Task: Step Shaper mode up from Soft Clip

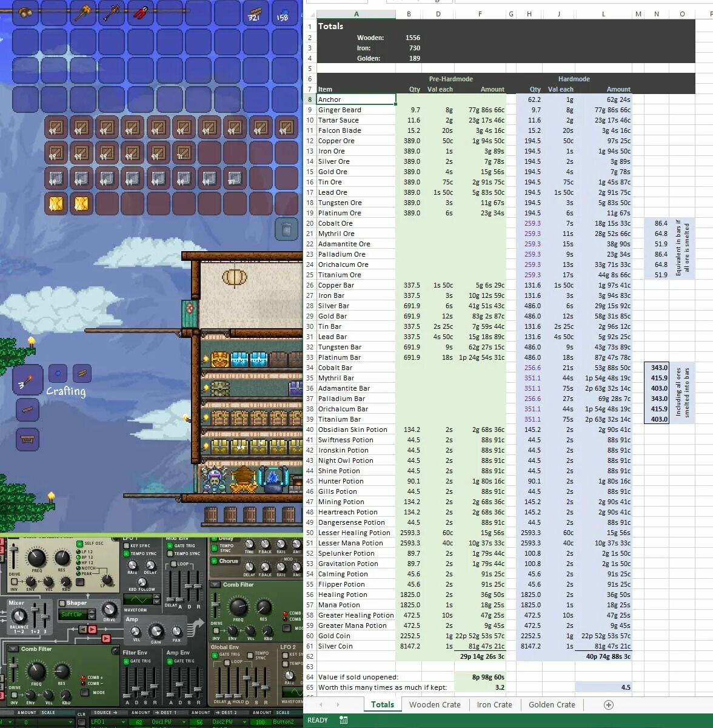Action: 92,612
